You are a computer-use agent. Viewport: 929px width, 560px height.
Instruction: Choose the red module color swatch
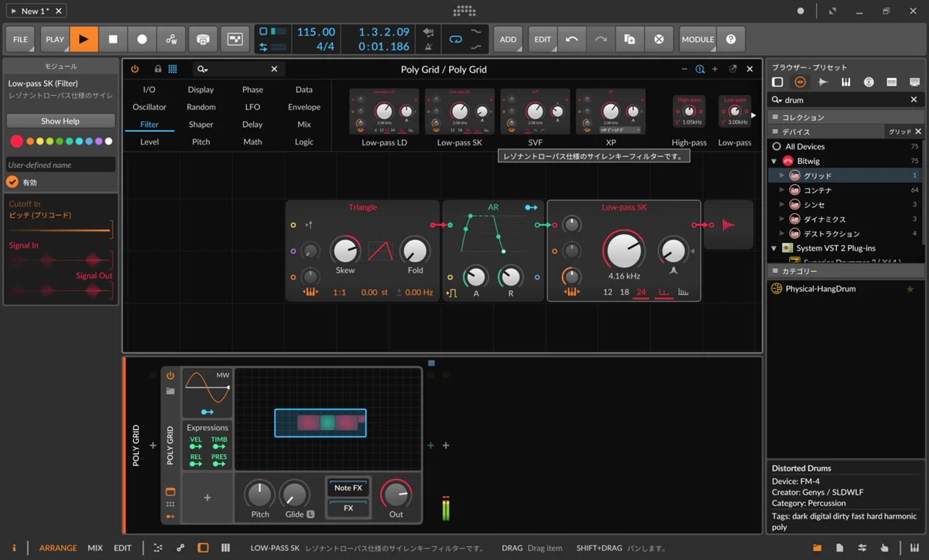click(16, 142)
